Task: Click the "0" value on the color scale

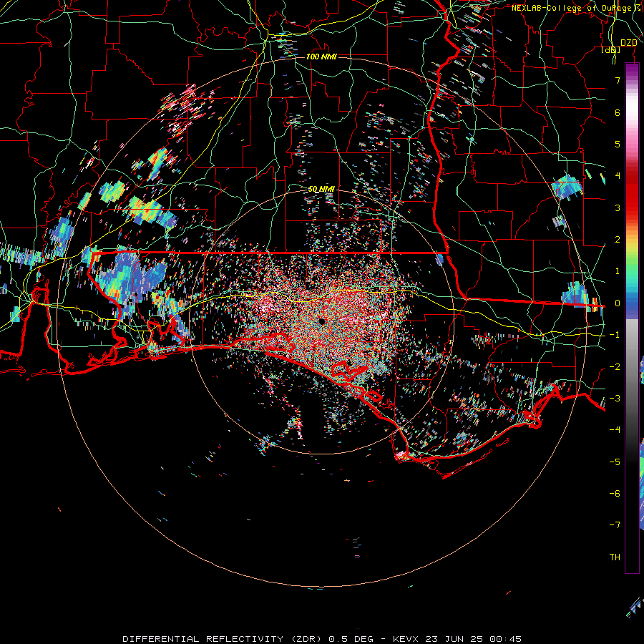Action: click(618, 303)
